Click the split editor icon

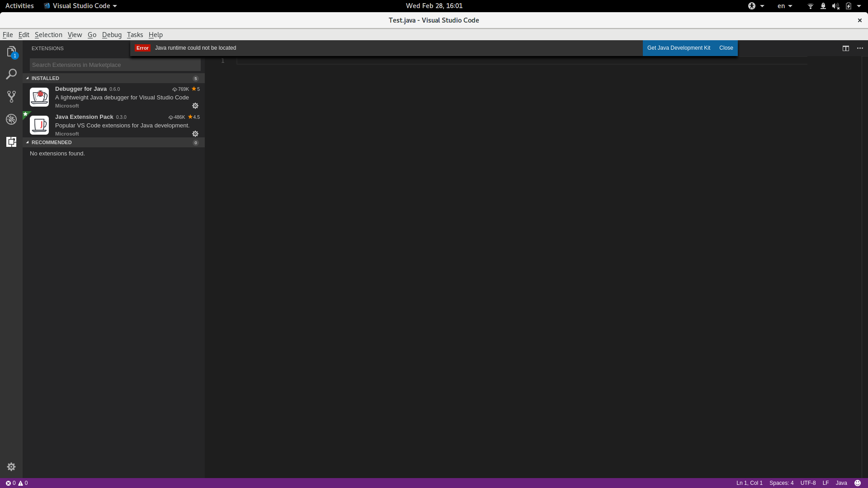(x=846, y=48)
